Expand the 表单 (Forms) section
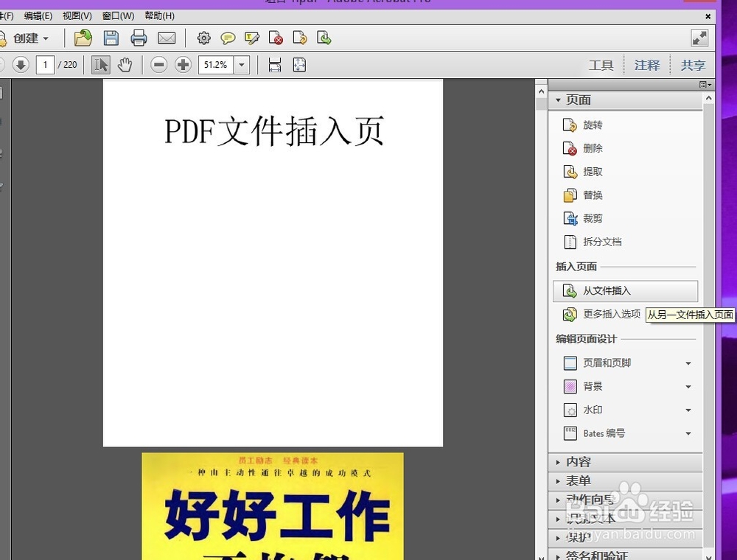 click(579, 480)
